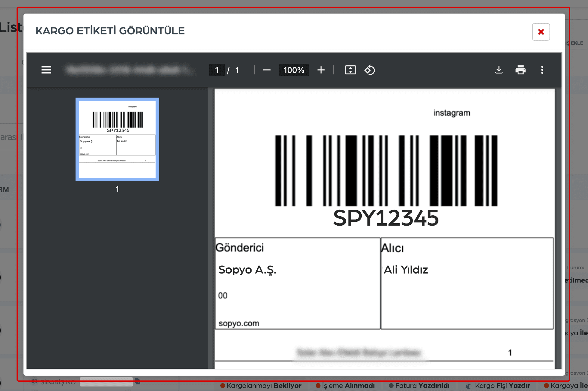
Task: Zoom in the PDF label
Action: [x=321, y=70]
